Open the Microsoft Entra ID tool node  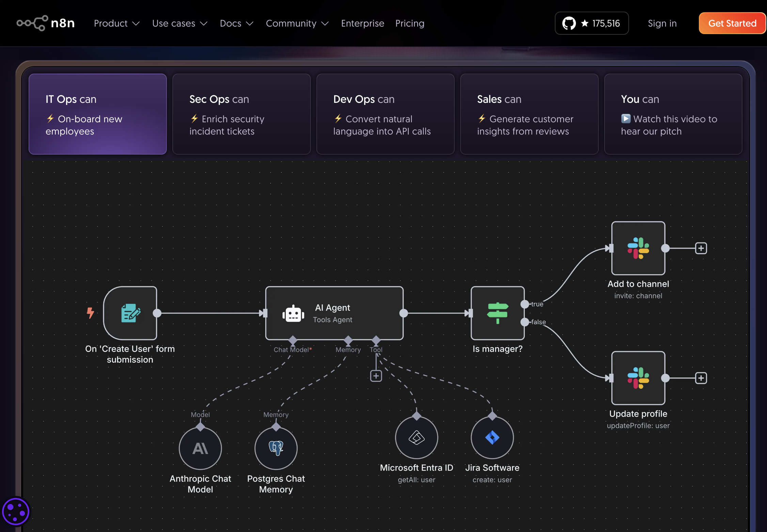416,438
